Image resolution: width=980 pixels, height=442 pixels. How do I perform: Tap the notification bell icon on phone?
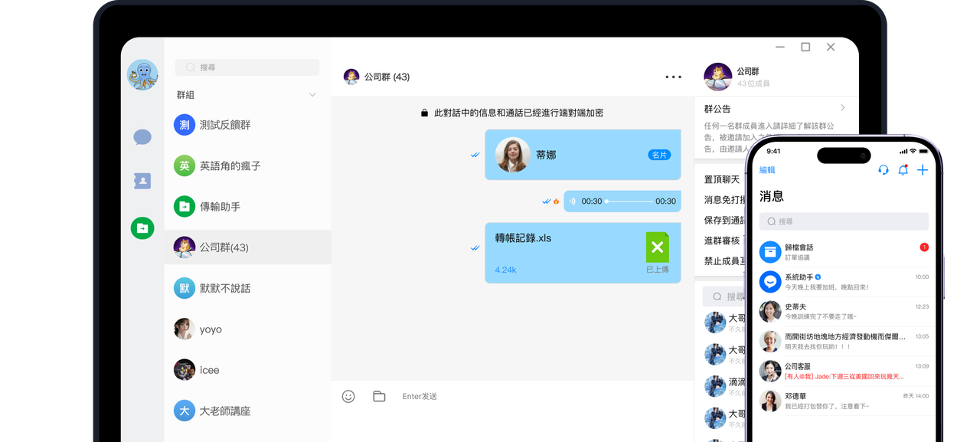[903, 170]
